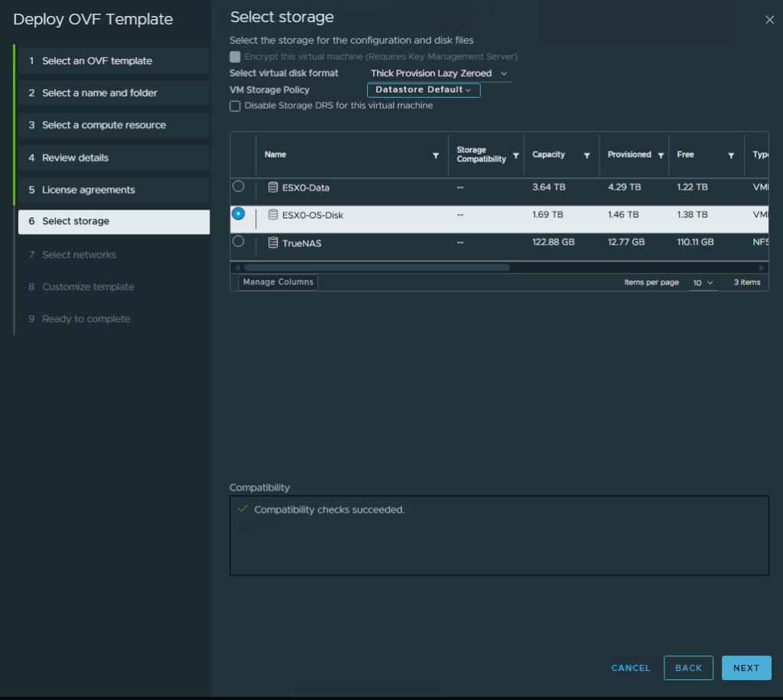Expand the virtual disk format dropdown
Screen dimensions: 783x700
[x=439, y=73]
